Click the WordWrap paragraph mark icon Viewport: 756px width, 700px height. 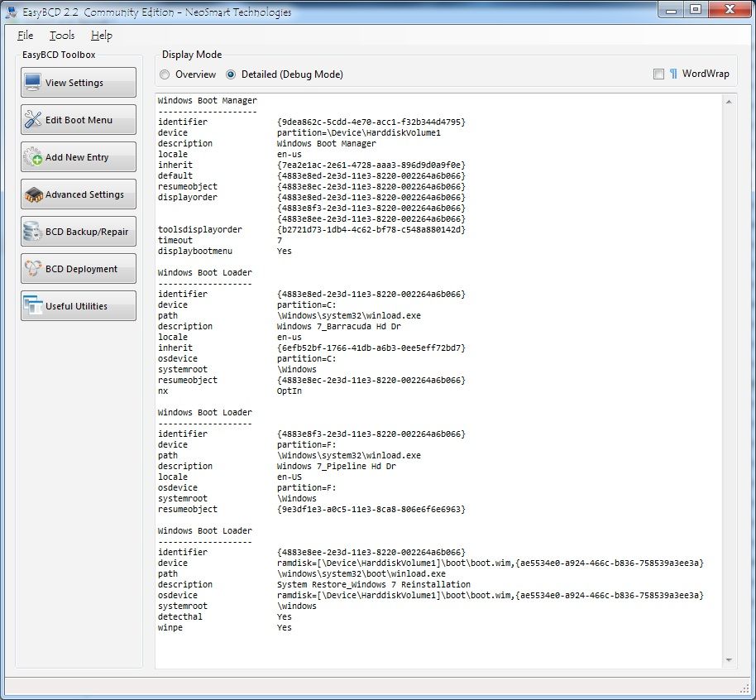(673, 74)
